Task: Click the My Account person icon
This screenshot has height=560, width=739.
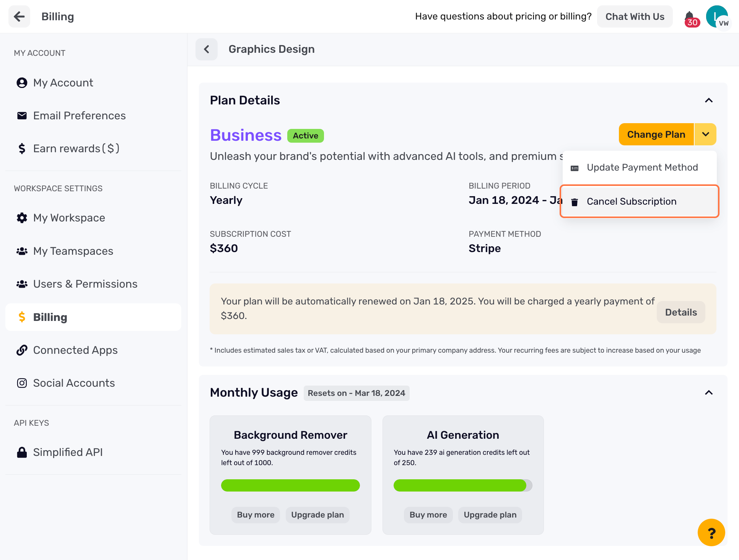Action: pos(22,83)
